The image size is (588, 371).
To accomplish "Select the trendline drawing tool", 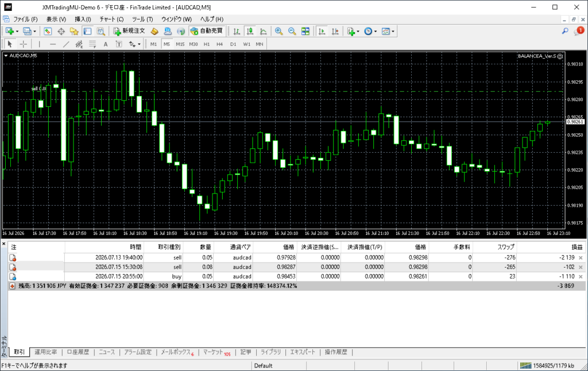I will (x=66, y=44).
